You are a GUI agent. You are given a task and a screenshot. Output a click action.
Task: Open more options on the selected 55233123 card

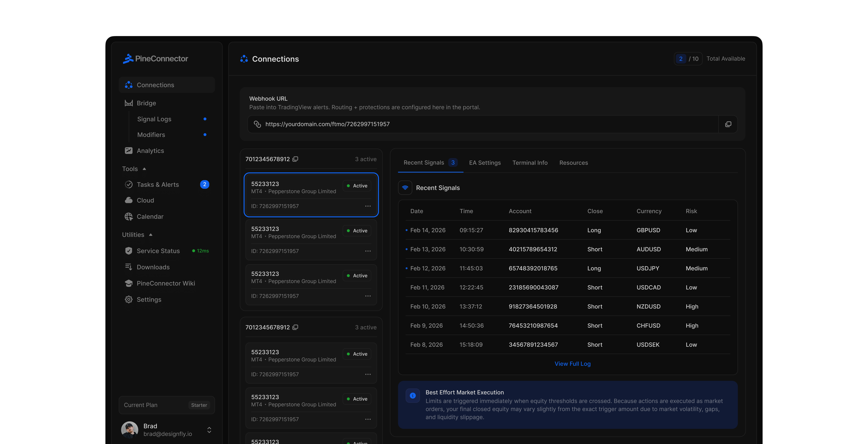tap(368, 206)
